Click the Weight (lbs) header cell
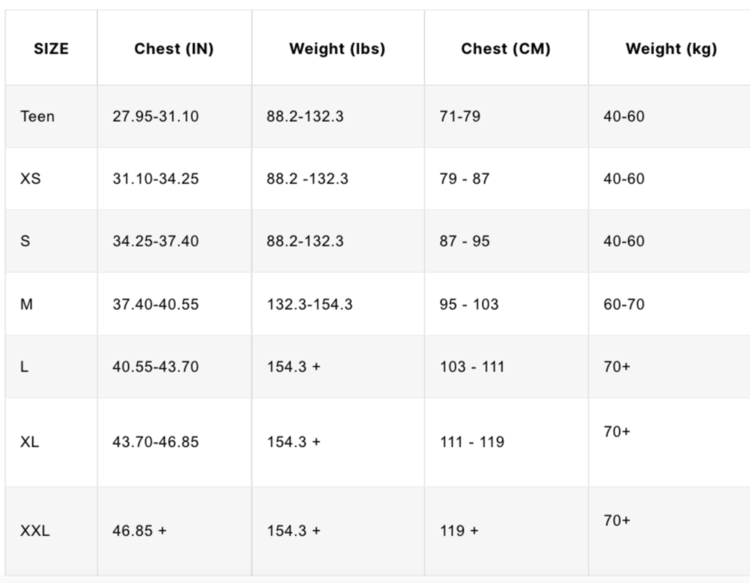Screen dimensions: 750x583 [x=337, y=48]
